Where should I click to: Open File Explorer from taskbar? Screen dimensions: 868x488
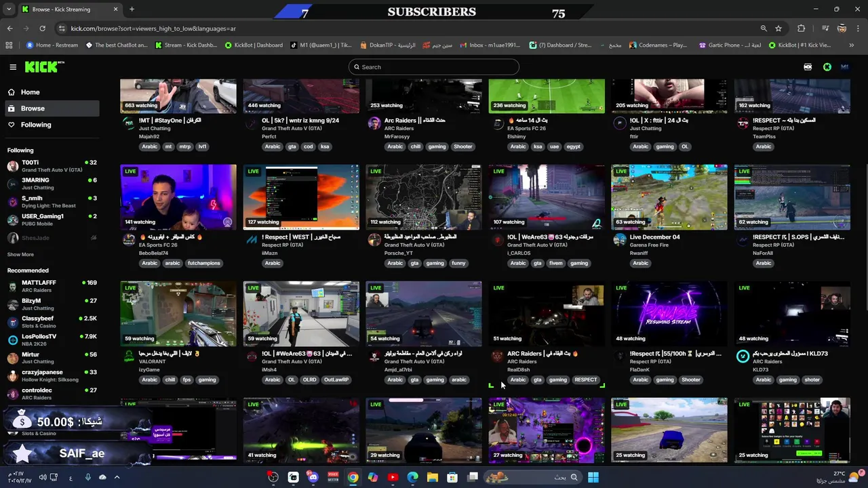point(433,477)
